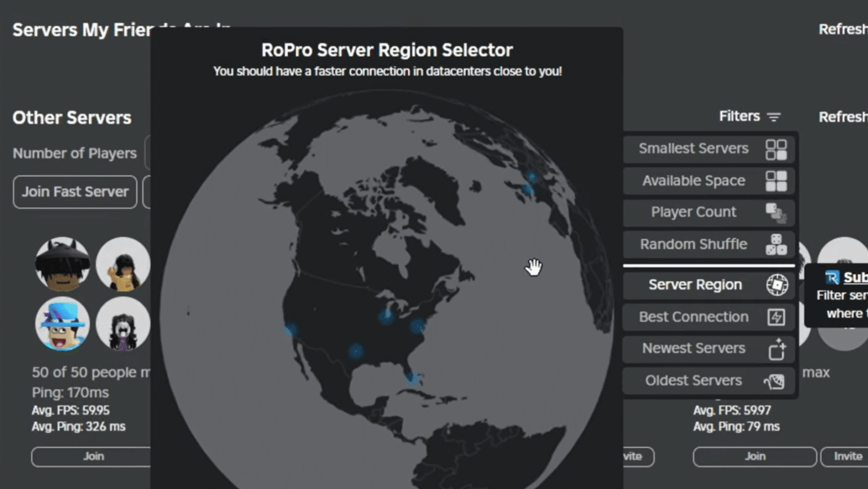Join the 50 of 50 people server
This screenshot has height=489, width=868.
pos(94,456)
